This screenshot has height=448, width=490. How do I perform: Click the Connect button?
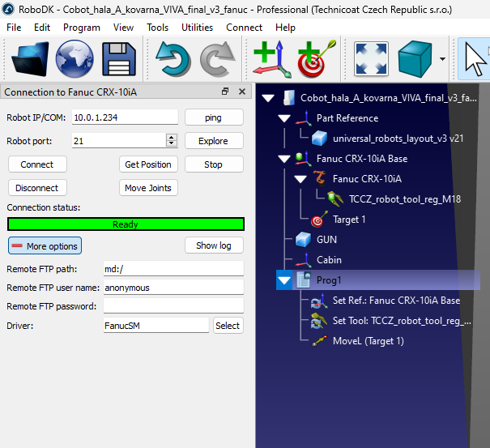click(x=37, y=164)
